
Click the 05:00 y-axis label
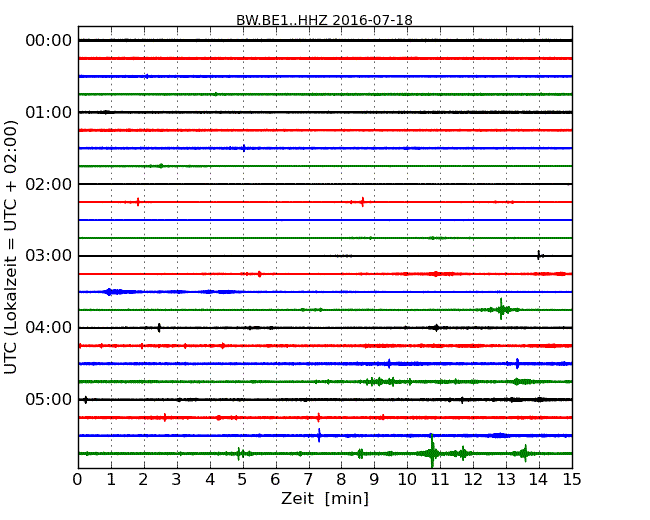49,399
